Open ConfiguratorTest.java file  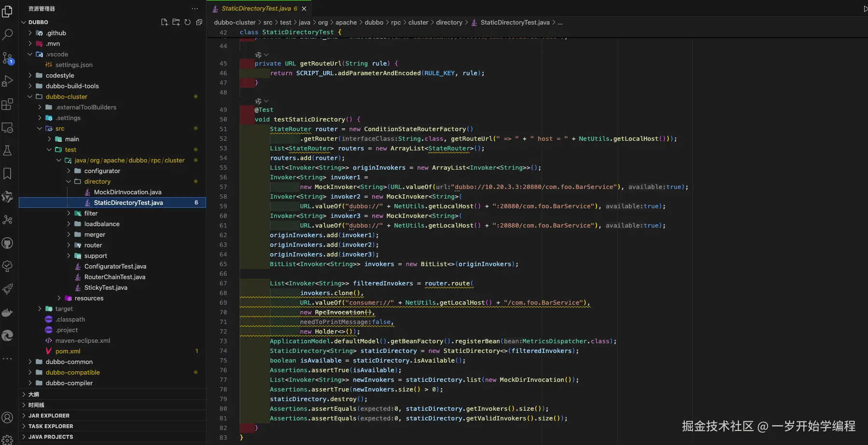tap(115, 266)
